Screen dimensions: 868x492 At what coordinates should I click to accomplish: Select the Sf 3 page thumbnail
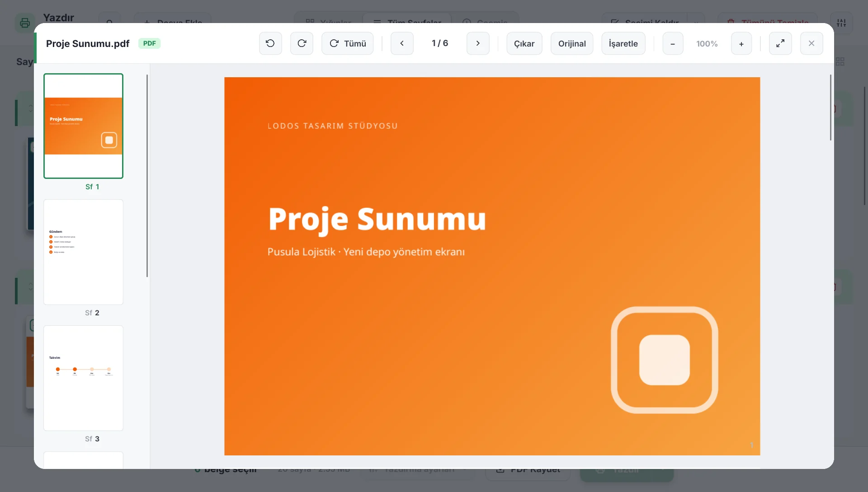83,378
